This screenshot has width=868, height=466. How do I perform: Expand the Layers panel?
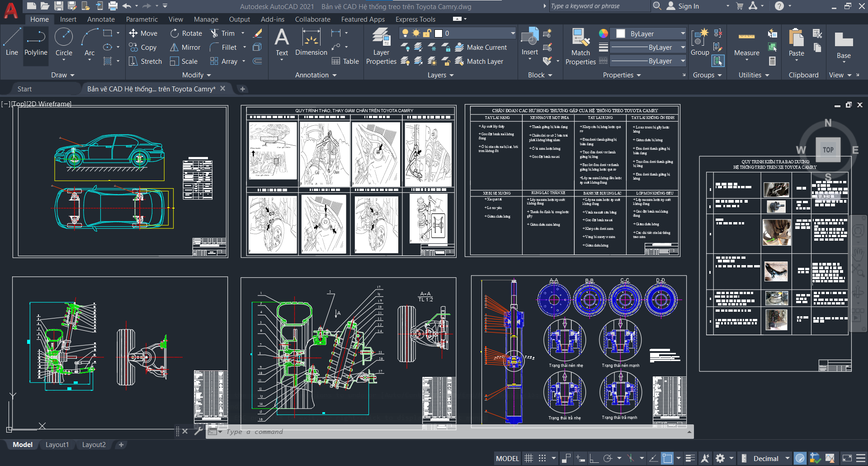pyautogui.click(x=440, y=75)
